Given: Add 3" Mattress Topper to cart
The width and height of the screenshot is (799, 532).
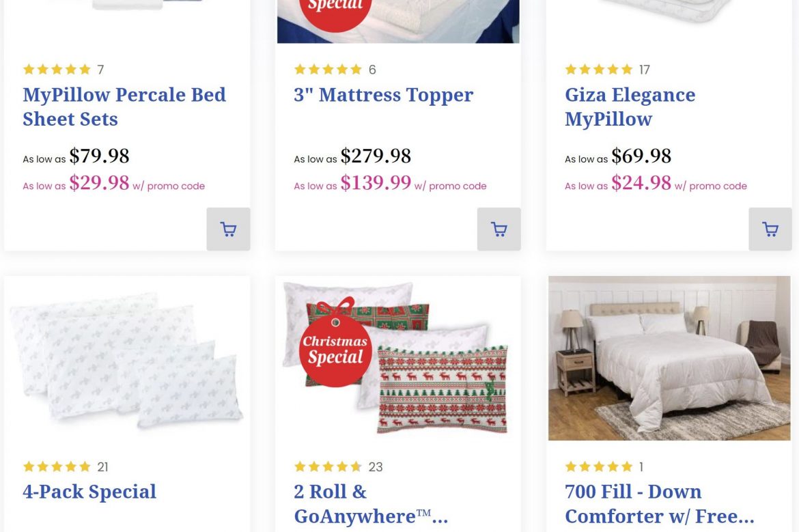Looking at the screenshot, I should (x=499, y=229).
